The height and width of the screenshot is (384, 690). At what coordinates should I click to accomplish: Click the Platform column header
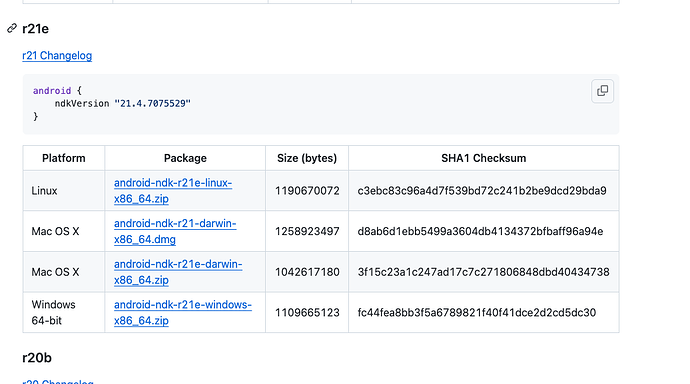point(64,158)
